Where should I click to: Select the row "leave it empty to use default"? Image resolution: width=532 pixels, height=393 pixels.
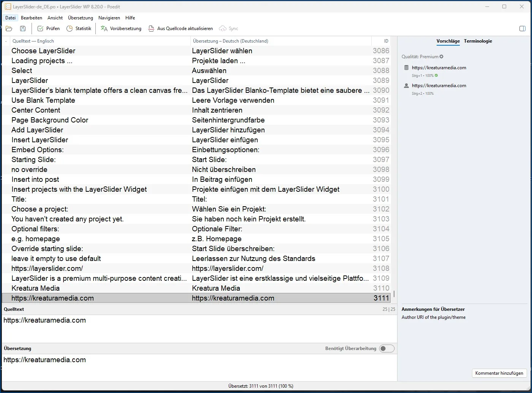point(197,258)
